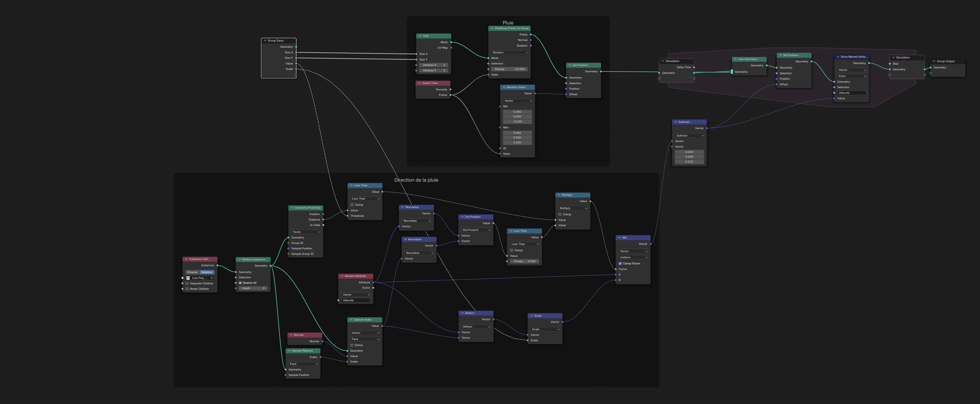Click the Geometry socket on Group Output node

coord(930,68)
